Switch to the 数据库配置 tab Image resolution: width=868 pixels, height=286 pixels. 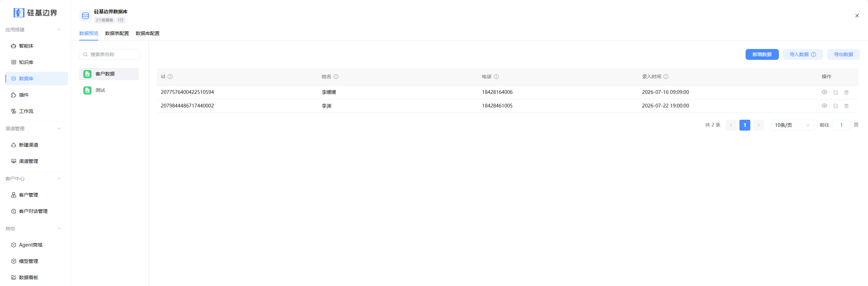click(148, 33)
